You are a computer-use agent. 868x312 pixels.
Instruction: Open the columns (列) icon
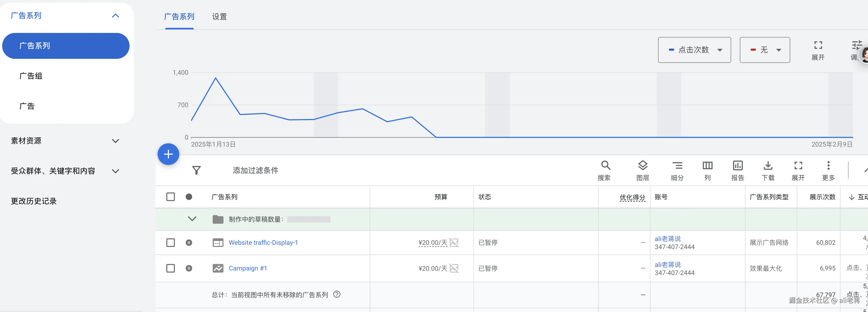707,165
